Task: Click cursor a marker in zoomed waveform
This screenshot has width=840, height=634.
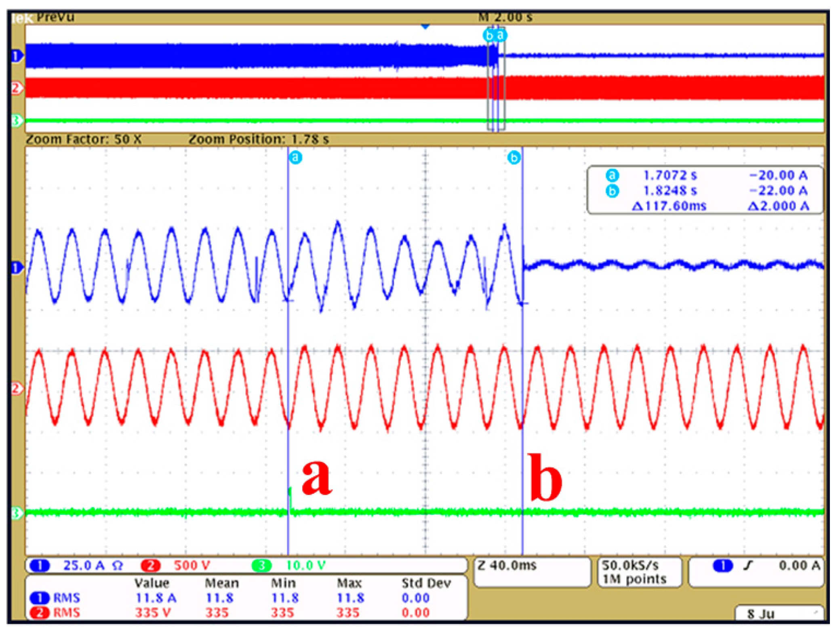Action: point(295,157)
